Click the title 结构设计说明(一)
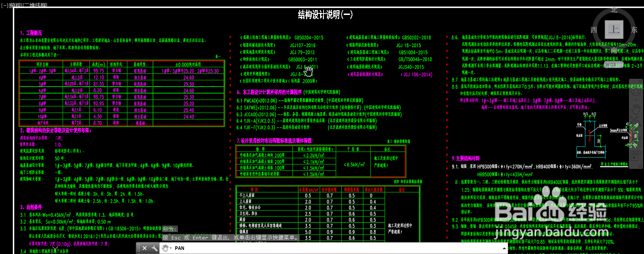Image resolution: width=644 pixels, height=254 pixels. click(325, 15)
